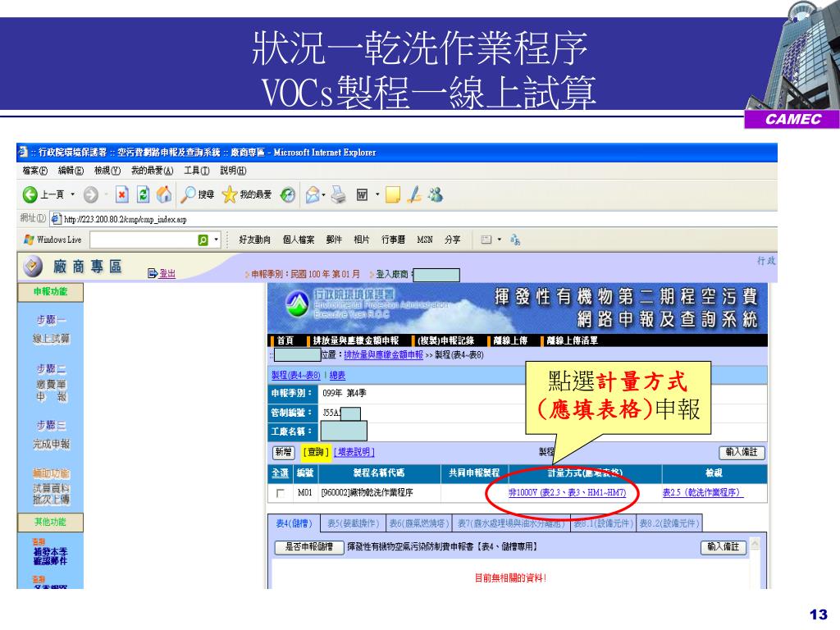Image resolution: width=840 pixels, height=630 pixels.
Task: Open the 編輯(E) menu
Action: click(71, 171)
